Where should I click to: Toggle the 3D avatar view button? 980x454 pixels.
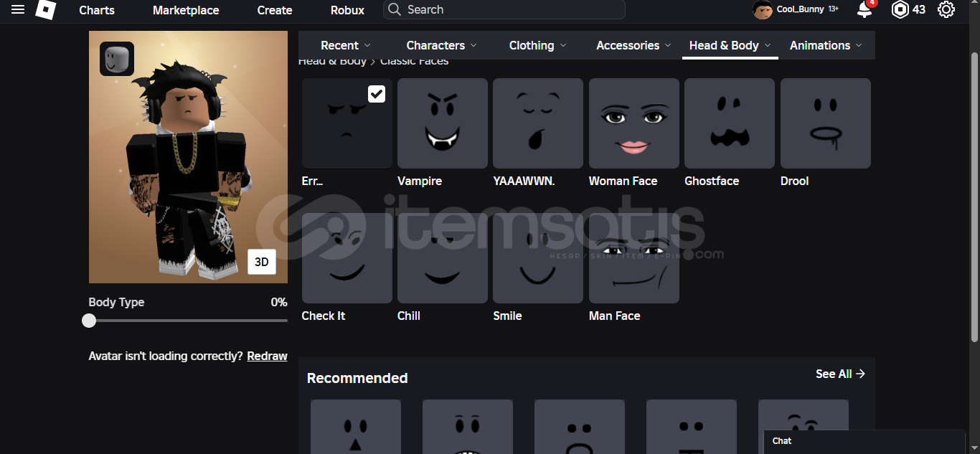(262, 262)
